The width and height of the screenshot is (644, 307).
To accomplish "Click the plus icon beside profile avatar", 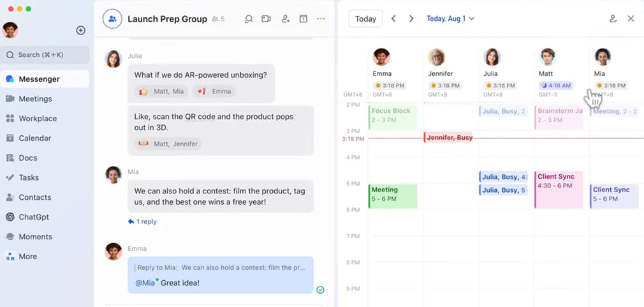I will tap(81, 30).
